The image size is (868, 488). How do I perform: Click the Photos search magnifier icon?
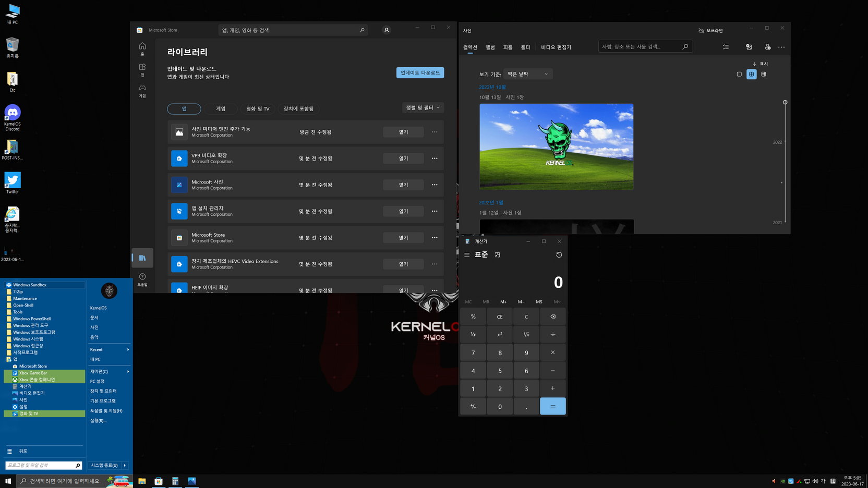pyautogui.click(x=685, y=47)
